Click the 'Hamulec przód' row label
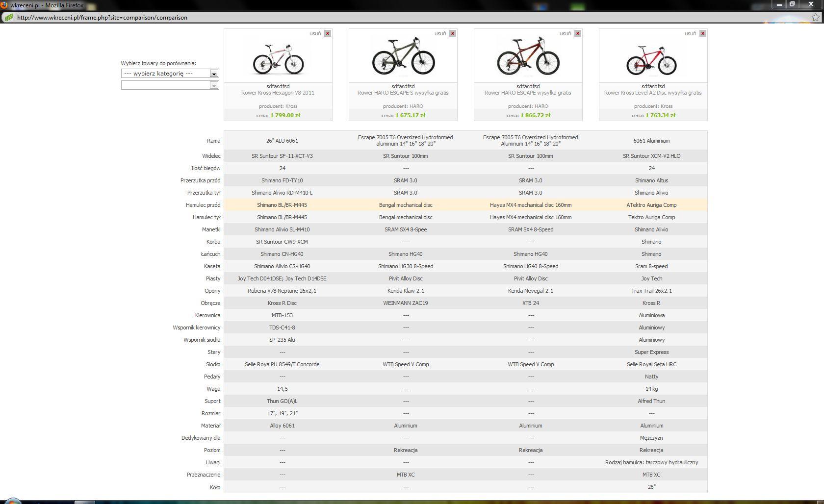This screenshot has height=504, width=824. point(203,205)
